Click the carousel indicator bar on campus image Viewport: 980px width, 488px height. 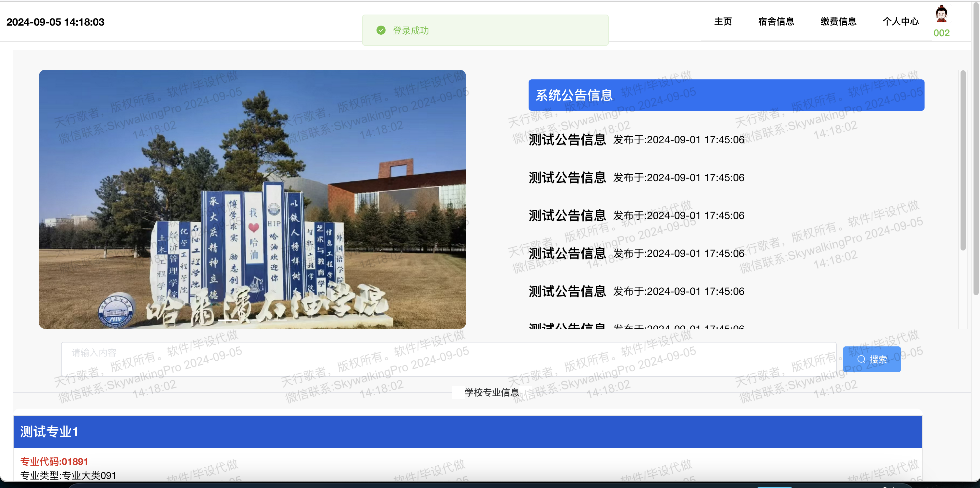(x=228, y=320)
